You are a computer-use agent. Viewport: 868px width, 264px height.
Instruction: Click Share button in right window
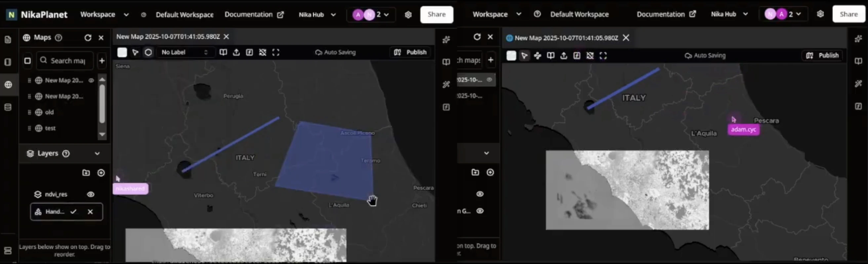(x=848, y=14)
